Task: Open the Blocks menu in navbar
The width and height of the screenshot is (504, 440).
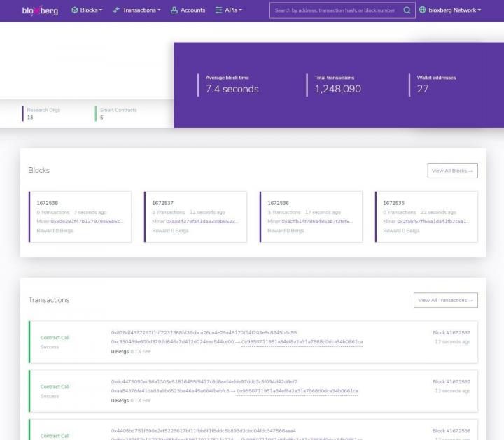Action: tap(91, 10)
